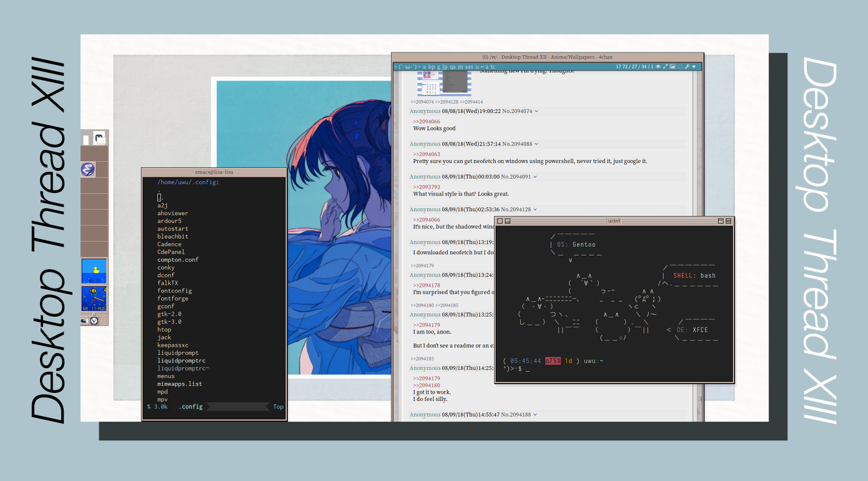Open post menu arrow for No.2094091
Screen dimensions: 868x481
[535, 177]
